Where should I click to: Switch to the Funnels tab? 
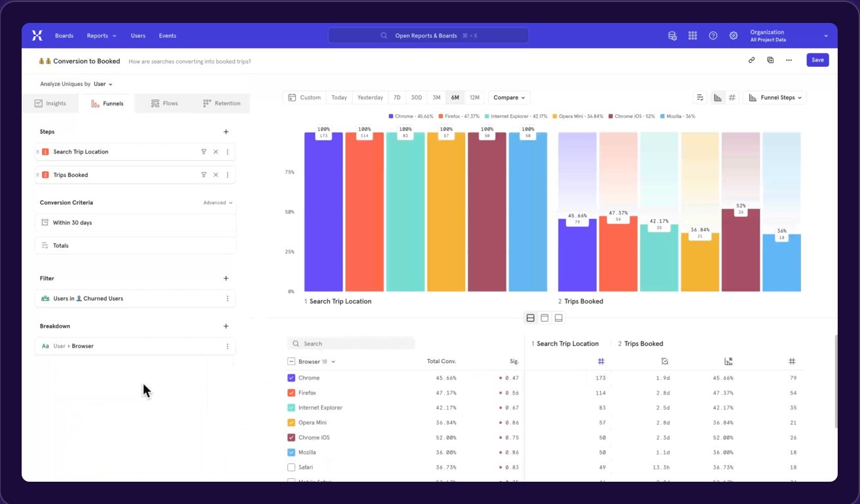pos(107,104)
